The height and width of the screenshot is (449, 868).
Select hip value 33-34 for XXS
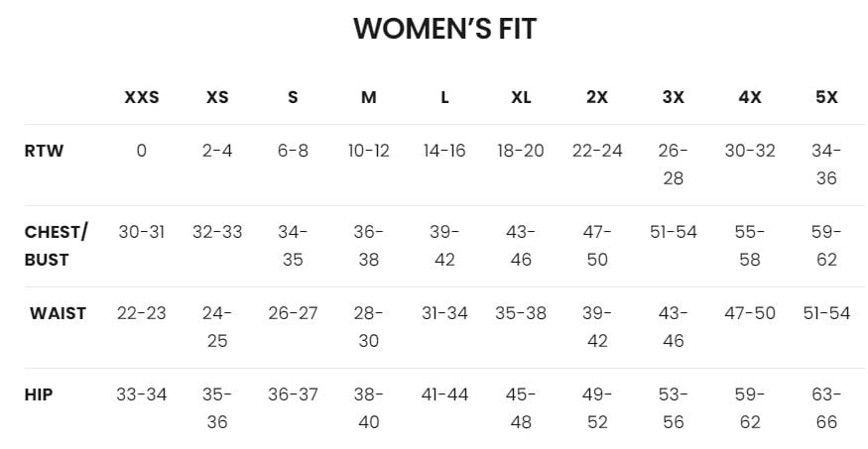point(141,394)
